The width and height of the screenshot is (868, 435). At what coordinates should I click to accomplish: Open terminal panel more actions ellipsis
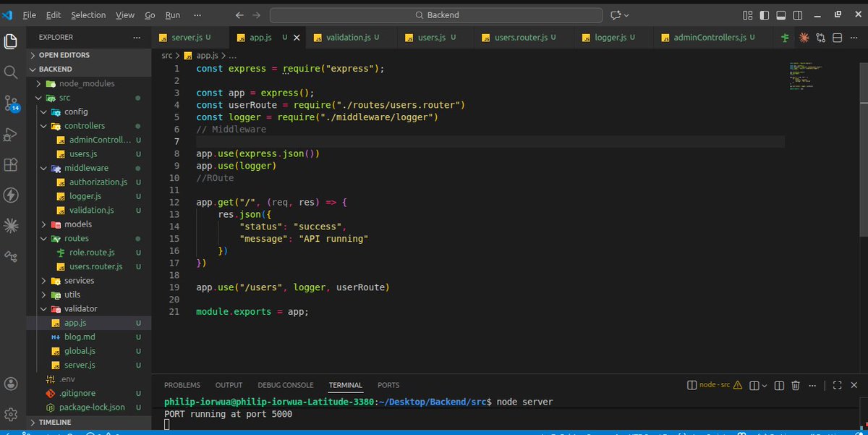tap(813, 385)
